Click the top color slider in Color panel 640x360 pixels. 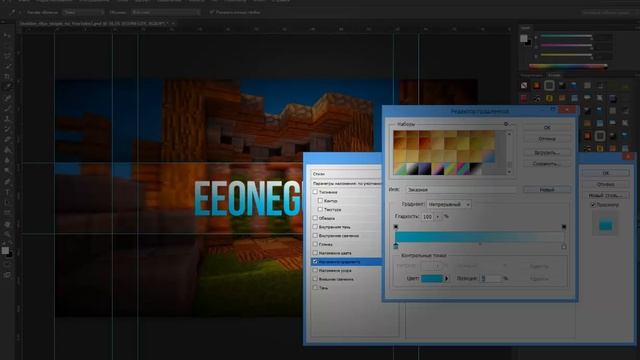(x=567, y=36)
